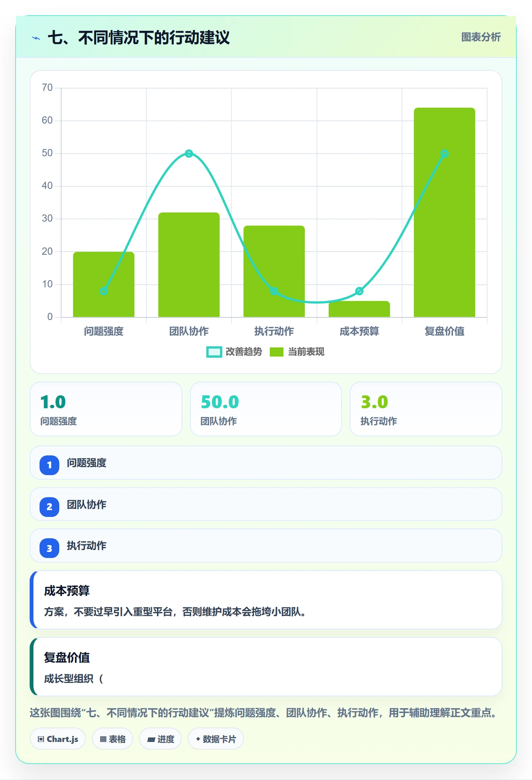The image size is (532, 780).
Task: Click the 问题强度 green bar in chart
Action: click(104, 284)
